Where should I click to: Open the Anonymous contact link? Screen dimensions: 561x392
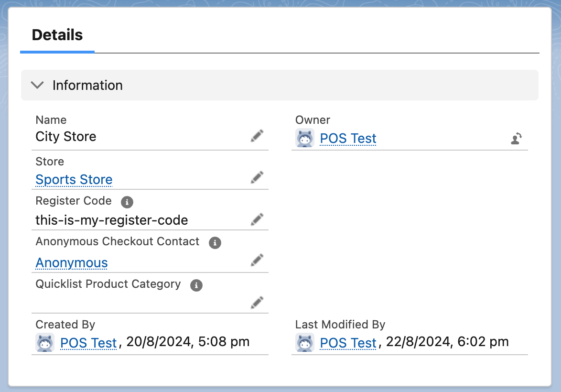(x=72, y=263)
